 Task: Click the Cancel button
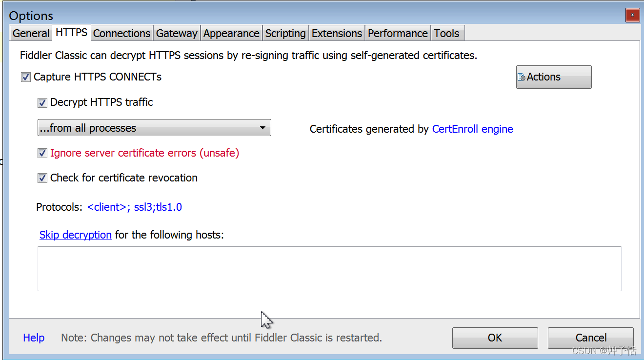click(x=591, y=338)
